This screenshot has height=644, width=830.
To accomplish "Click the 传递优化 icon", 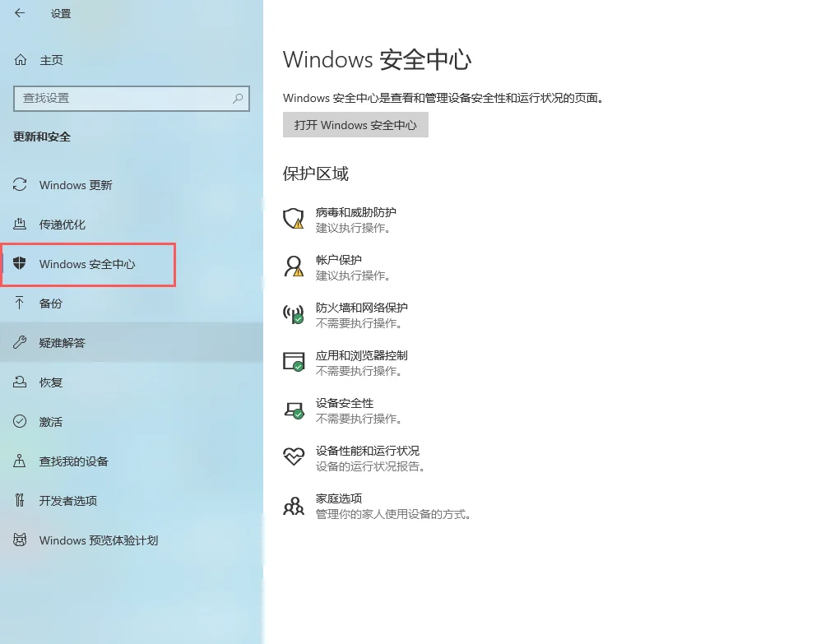I will 20,224.
